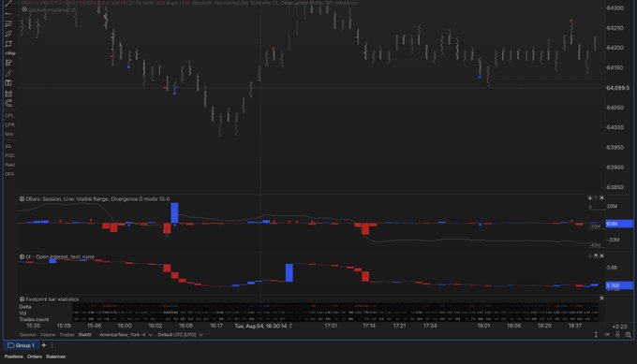Click the Trades button in the bottom bar
This screenshot has width=637, height=364.
(67, 335)
